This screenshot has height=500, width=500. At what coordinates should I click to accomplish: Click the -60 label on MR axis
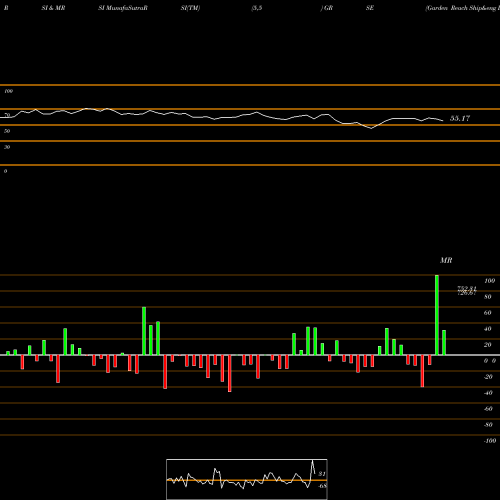488,409
